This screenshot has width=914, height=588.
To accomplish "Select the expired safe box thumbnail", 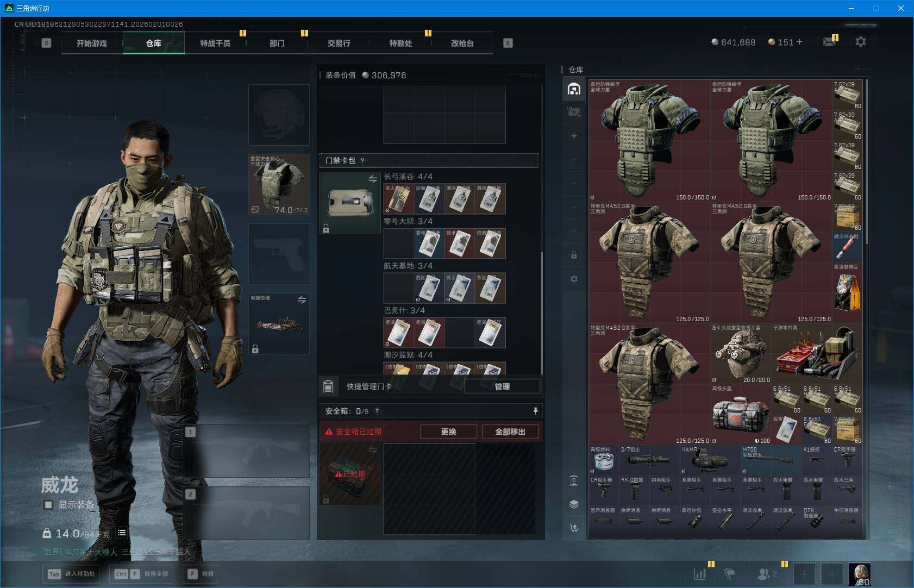I will (350, 474).
